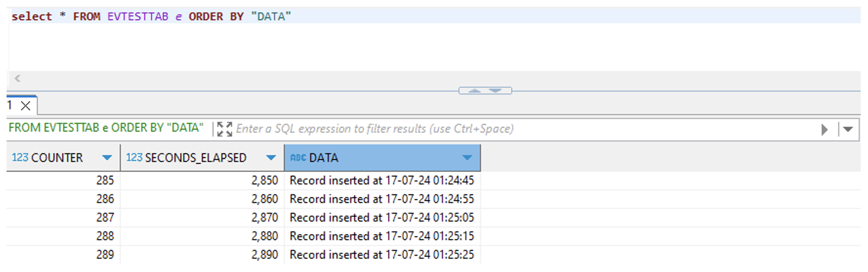868x272 pixels.
Task: Click the select query line in the SQL editor
Action: (x=151, y=16)
